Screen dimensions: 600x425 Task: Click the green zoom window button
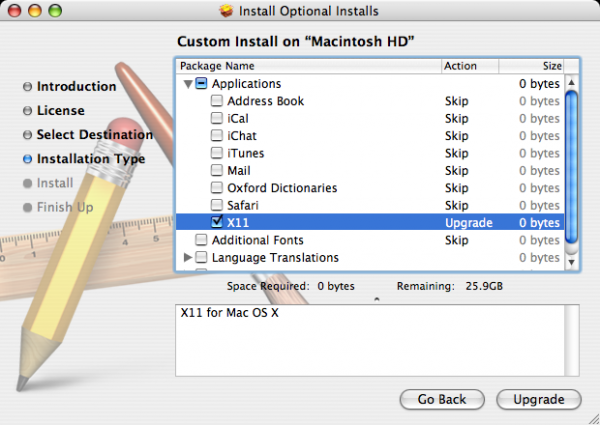[x=55, y=10]
